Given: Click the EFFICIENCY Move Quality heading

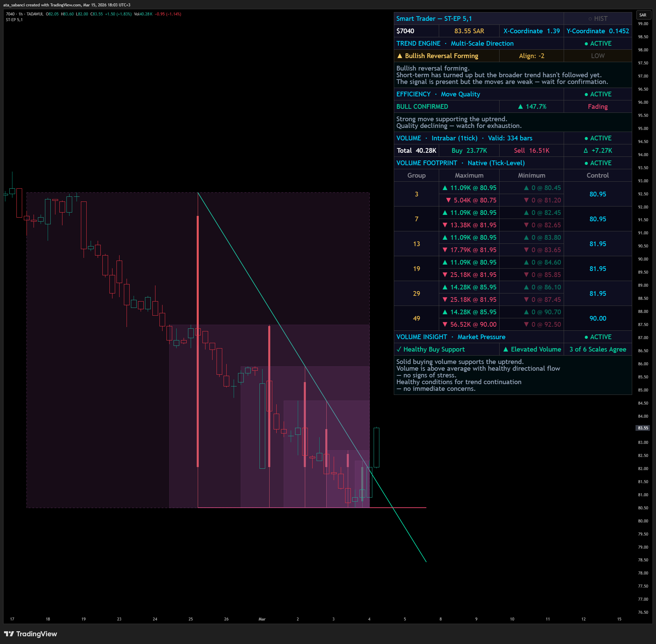Looking at the screenshot, I should (438, 94).
